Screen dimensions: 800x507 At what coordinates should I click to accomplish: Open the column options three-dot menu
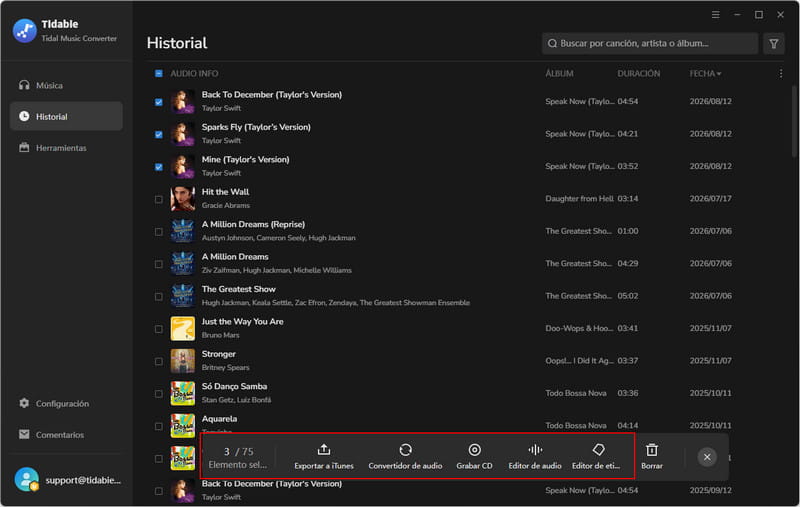point(781,73)
